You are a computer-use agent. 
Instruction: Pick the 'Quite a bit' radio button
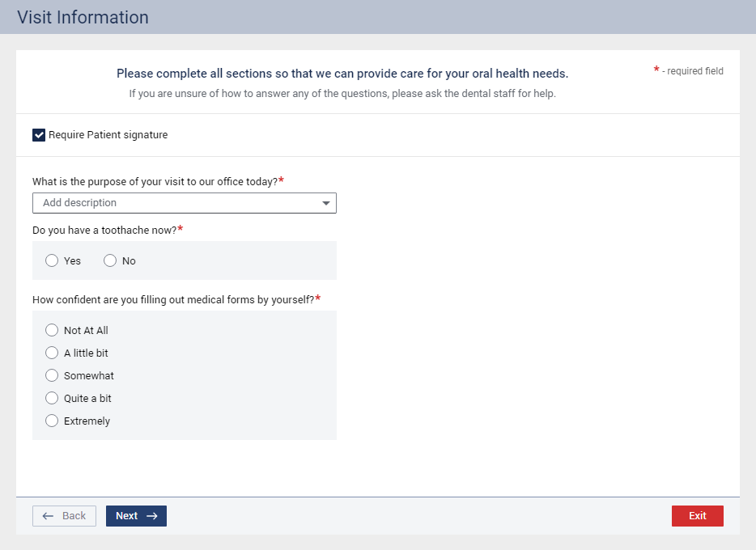[x=52, y=398]
